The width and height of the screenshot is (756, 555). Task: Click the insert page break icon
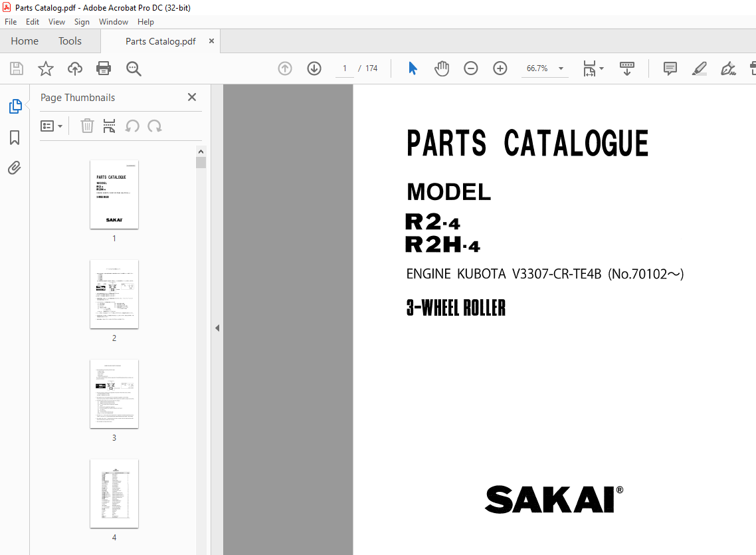pyautogui.click(x=110, y=126)
